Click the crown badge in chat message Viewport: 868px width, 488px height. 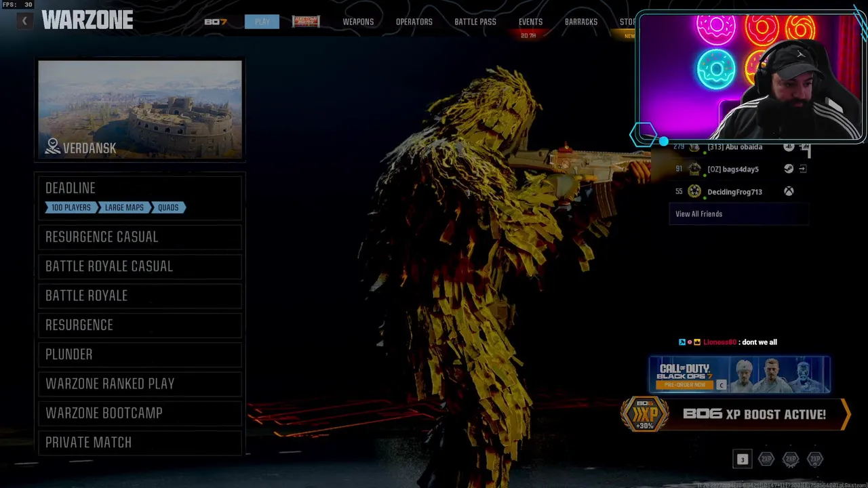click(x=696, y=342)
